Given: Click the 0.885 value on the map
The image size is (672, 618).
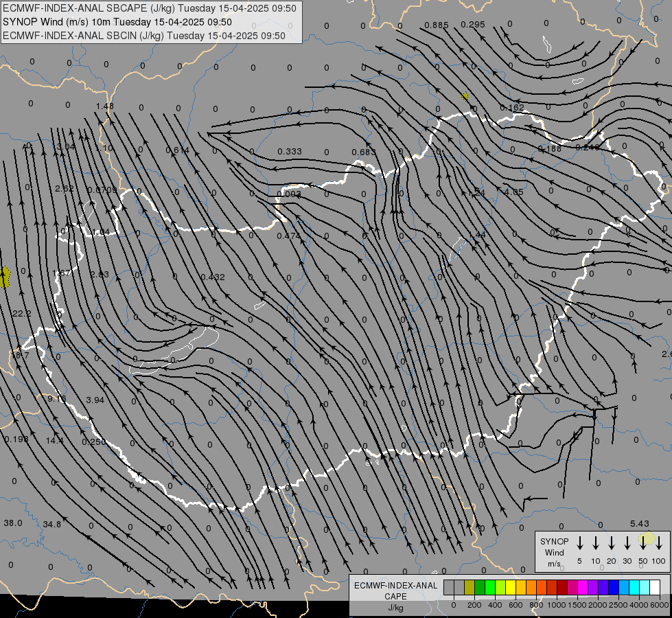Looking at the screenshot, I should (437, 25).
